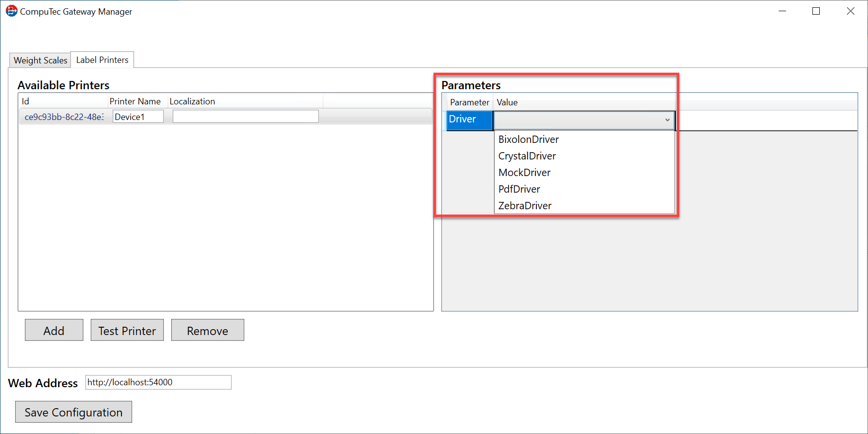Viewport: 868px width, 434px height.
Task: Choose PdfDriver from the list
Action: point(519,189)
